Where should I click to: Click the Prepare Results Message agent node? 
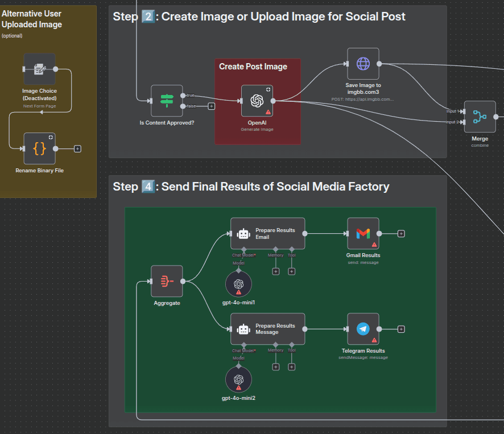[x=267, y=329]
